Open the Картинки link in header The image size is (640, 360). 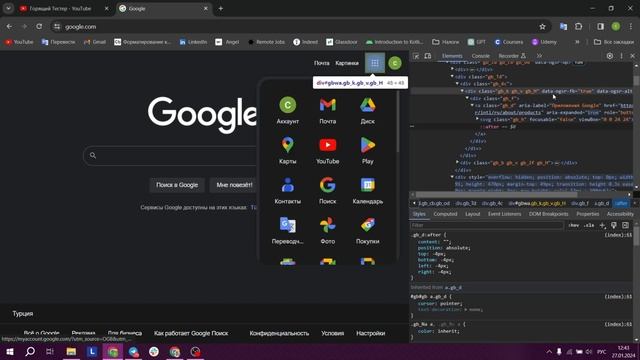[347, 63]
